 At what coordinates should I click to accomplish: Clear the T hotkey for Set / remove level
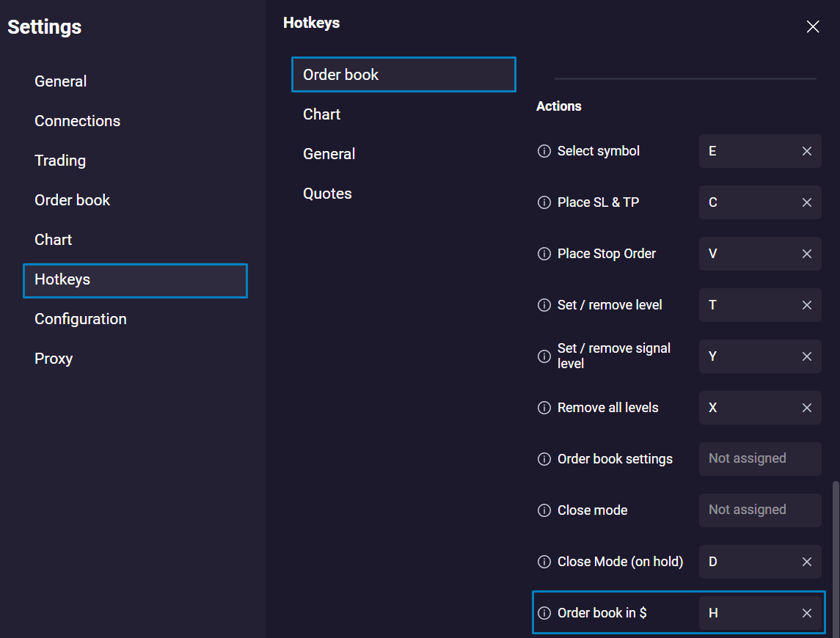(807, 305)
